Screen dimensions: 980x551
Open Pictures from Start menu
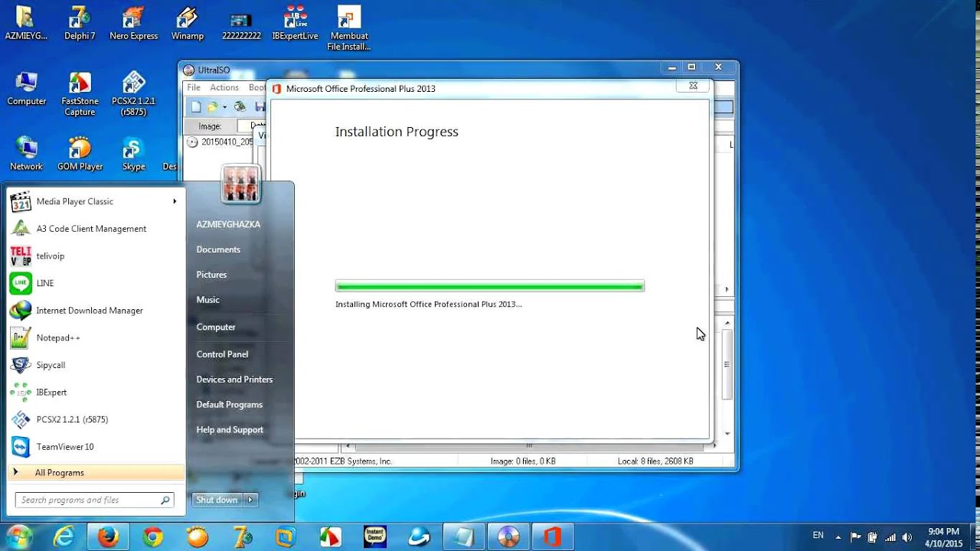tap(211, 275)
